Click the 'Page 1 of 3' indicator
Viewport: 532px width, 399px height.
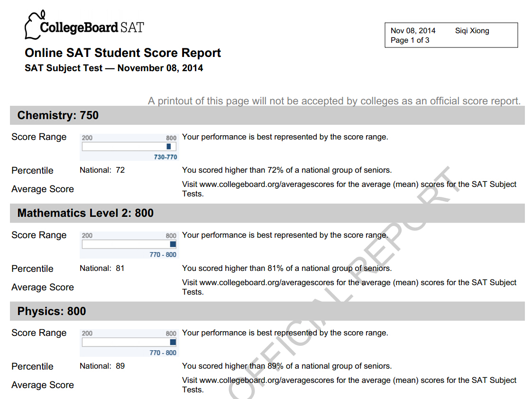(x=410, y=40)
